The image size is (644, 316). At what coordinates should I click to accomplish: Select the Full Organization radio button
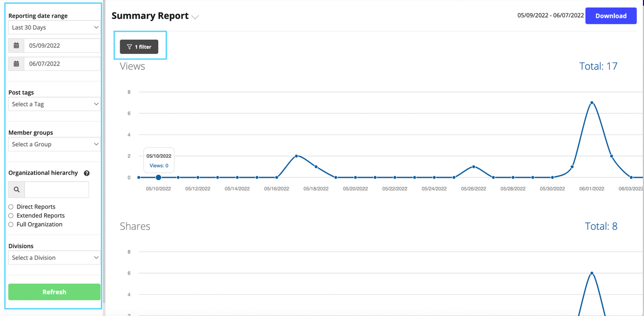tap(11, 224)
